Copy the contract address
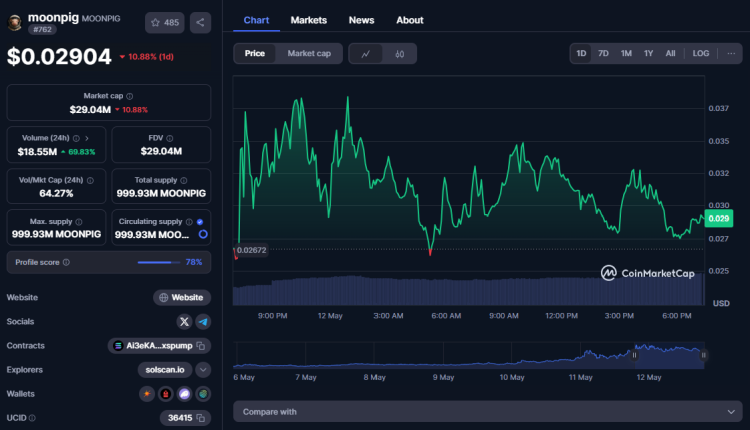This screenshot has height=430, width=750. coord(201,345)
